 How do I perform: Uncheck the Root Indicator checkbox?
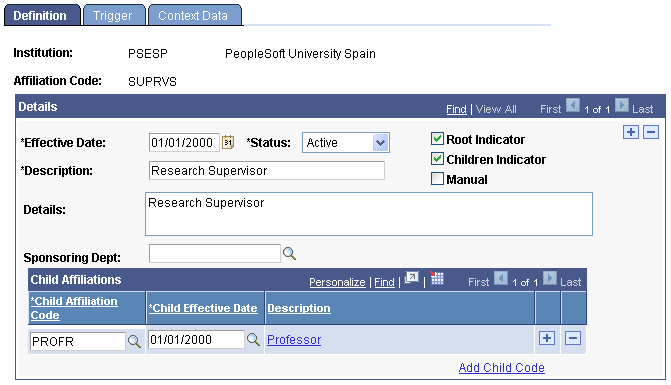coord(437,139)
